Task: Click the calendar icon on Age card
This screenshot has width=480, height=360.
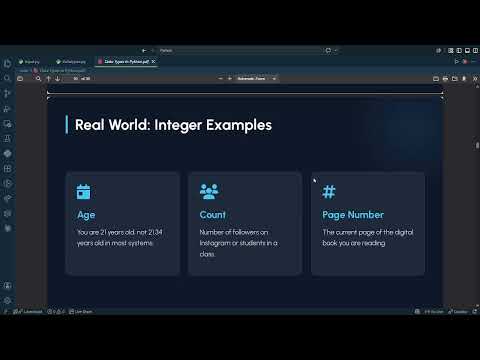Action: pyautogui.click(x=83, y=191)
